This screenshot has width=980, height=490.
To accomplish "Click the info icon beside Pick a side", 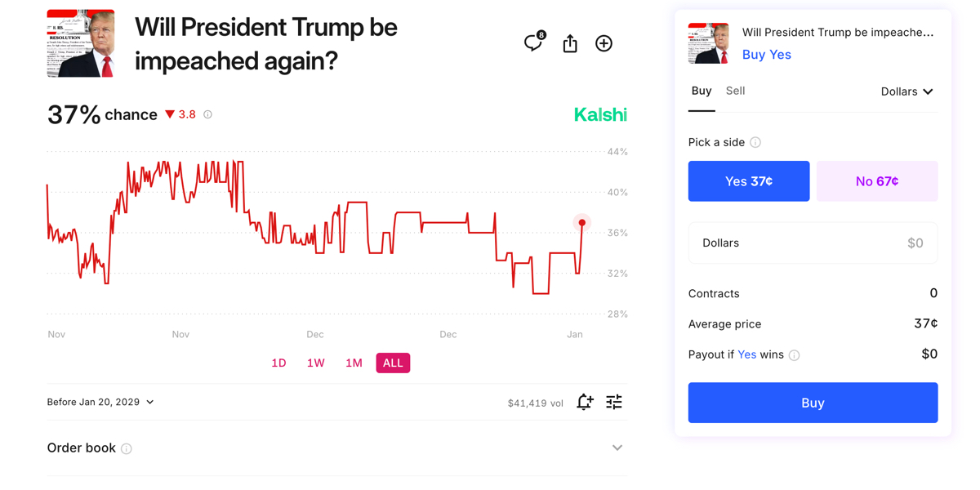I will [755, 142].
